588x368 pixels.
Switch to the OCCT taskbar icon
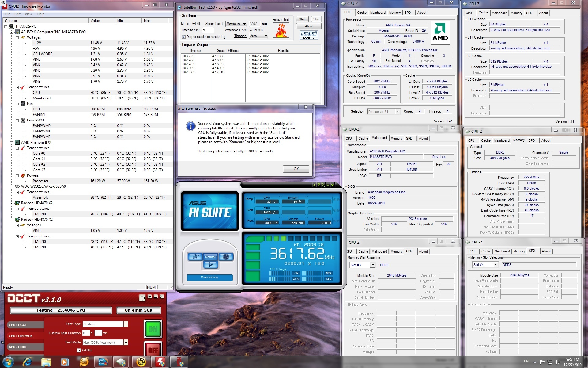[179, 362]
